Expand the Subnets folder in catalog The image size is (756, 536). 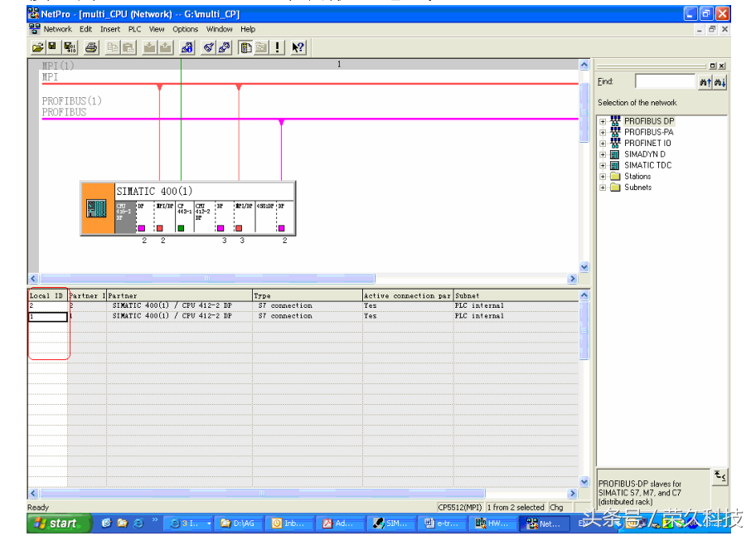(603, 187)
